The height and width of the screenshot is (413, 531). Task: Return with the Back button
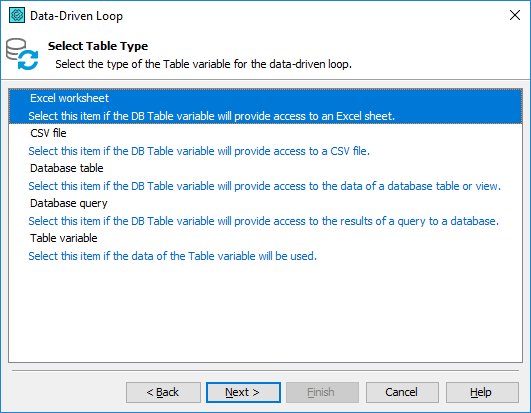(163, 392)
